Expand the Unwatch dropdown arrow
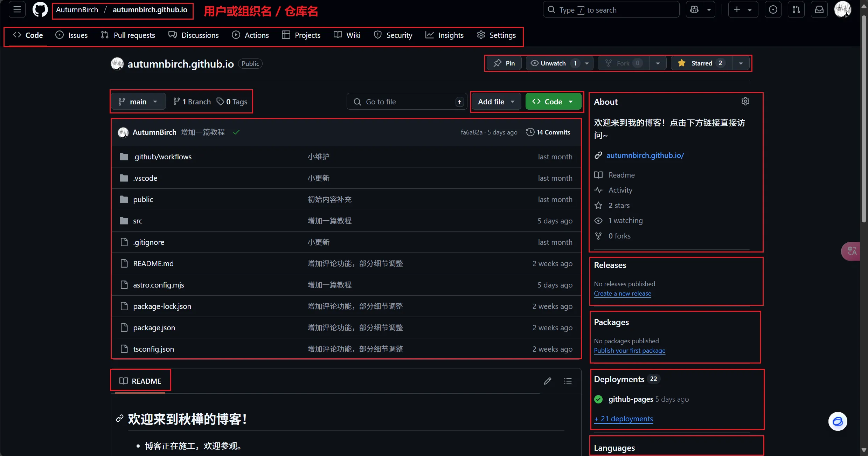 coord(587,63)
